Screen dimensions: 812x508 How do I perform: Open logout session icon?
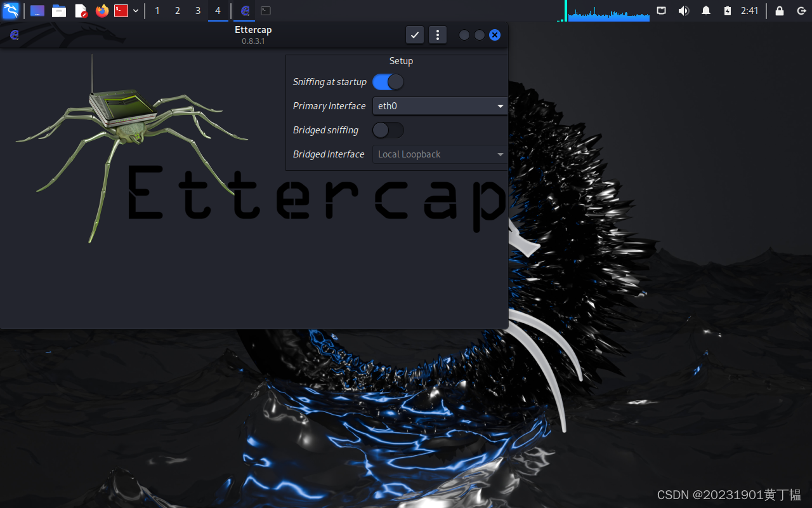[x=801, y=11]
